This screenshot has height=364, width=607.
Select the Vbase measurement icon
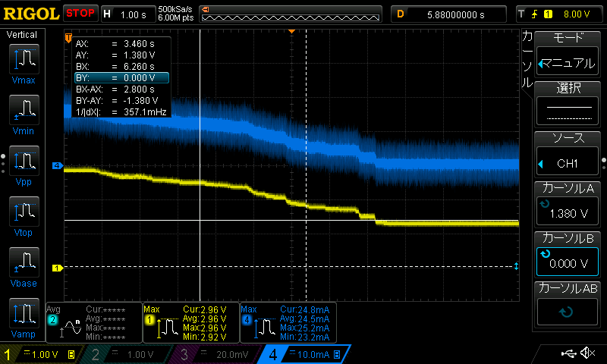23,263
